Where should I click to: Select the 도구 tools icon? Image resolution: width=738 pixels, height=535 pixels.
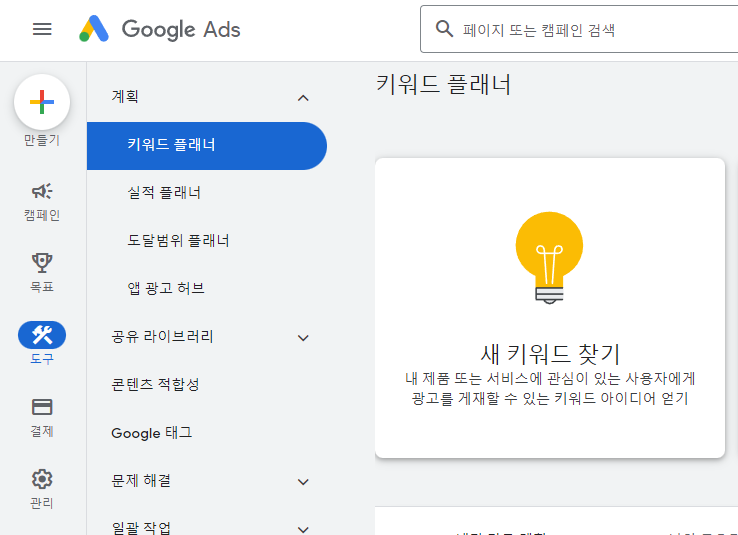coord(42,335)
